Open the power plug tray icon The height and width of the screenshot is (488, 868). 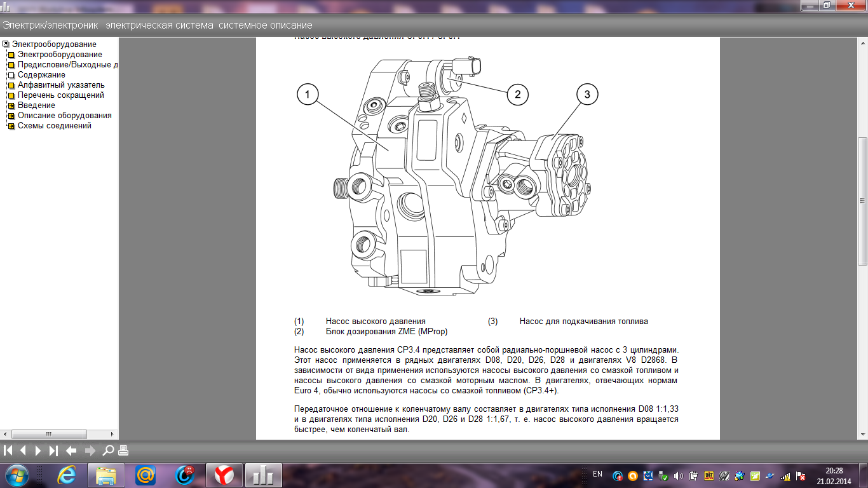pyautogui.click(x=693, y=475)
